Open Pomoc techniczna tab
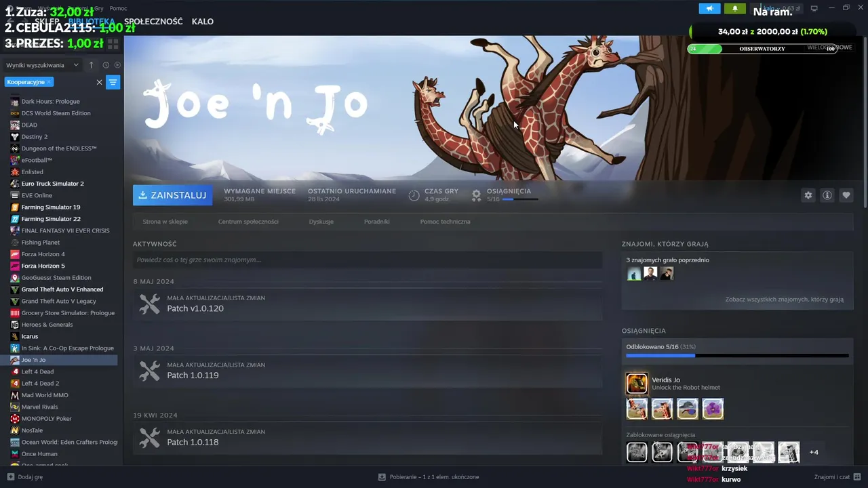The image size is (868, 488). tap(445, 222)
